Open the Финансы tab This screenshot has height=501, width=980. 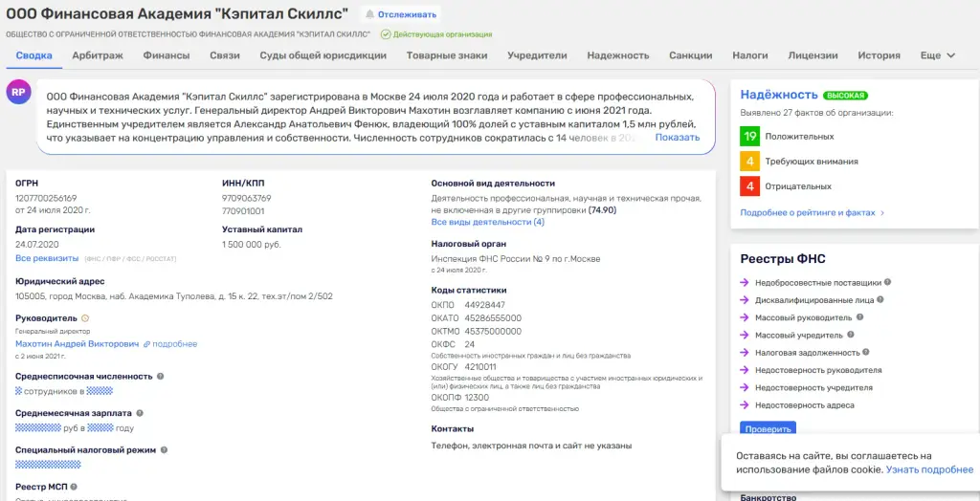167,55
